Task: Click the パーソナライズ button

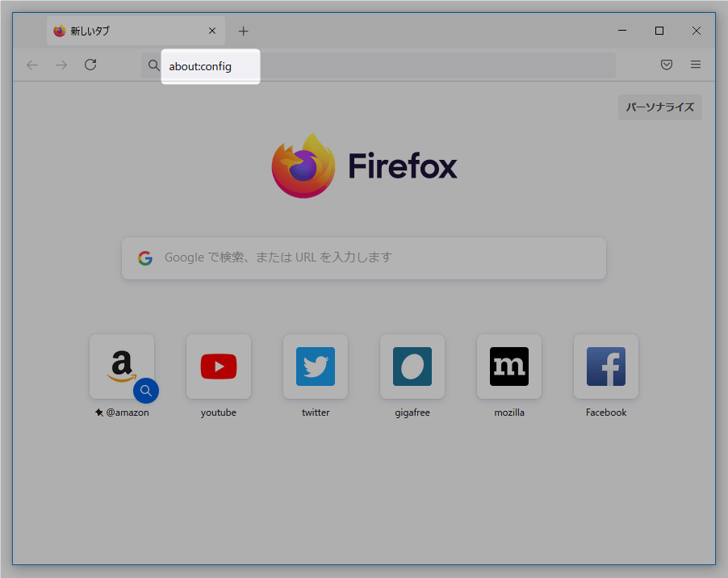Action: 659,107
